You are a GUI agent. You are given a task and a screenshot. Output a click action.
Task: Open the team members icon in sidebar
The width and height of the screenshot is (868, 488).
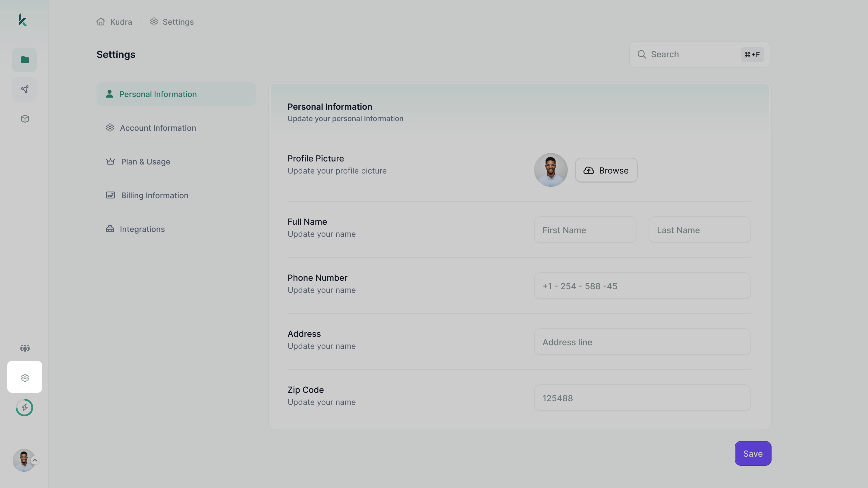tap(25, 348)
